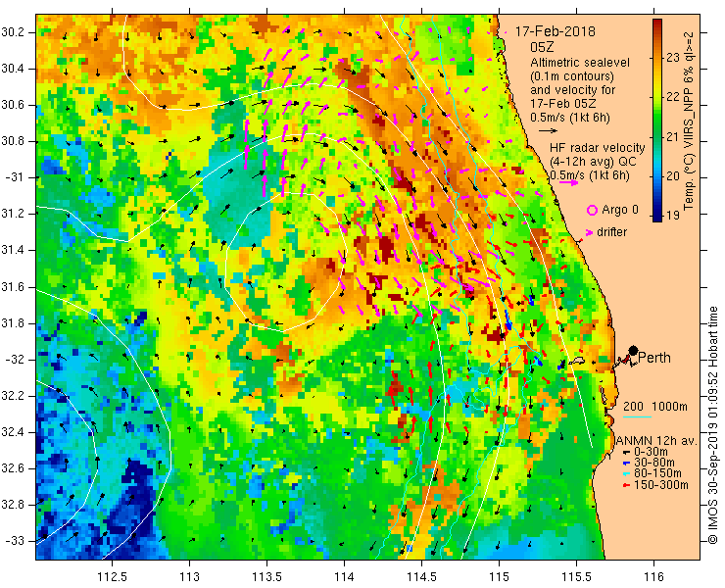Screen dimensions: 725x588
Task: Click the color bar value 19
Action: click(x=673, y=216)
